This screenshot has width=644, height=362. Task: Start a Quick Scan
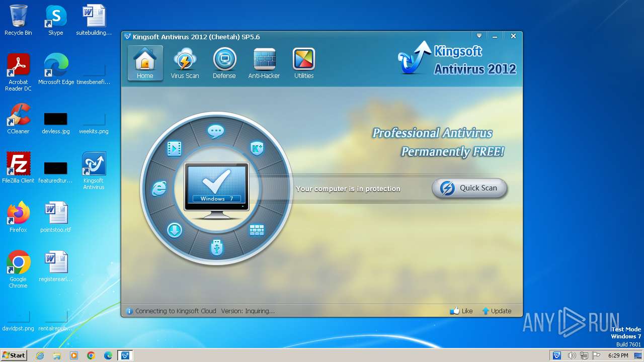(469, 188)
